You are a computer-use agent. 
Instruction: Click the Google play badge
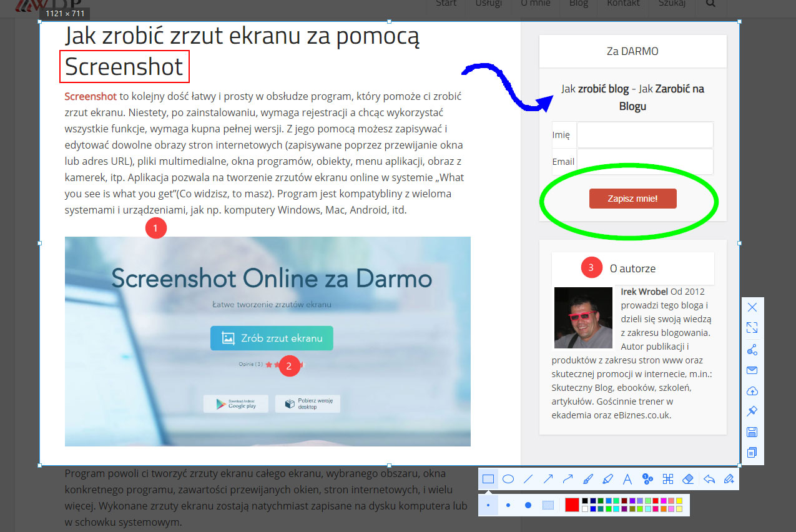coord(235,404)
